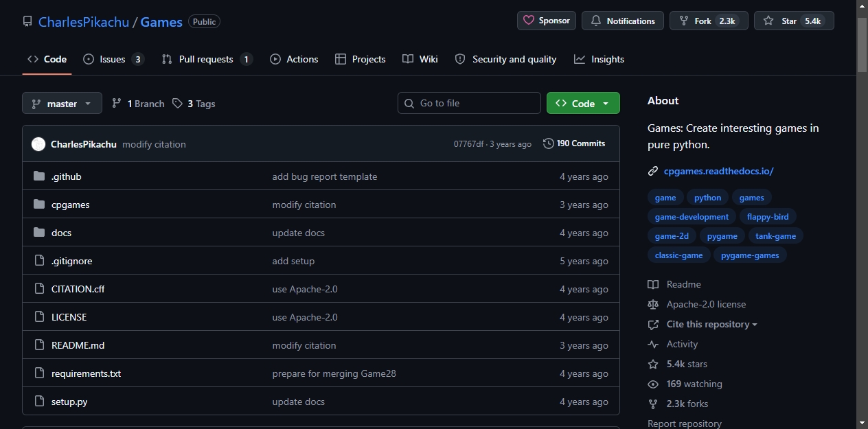Click the fork icon in Fork button
This screenshot has width=868, height=429.
[684, 21]
